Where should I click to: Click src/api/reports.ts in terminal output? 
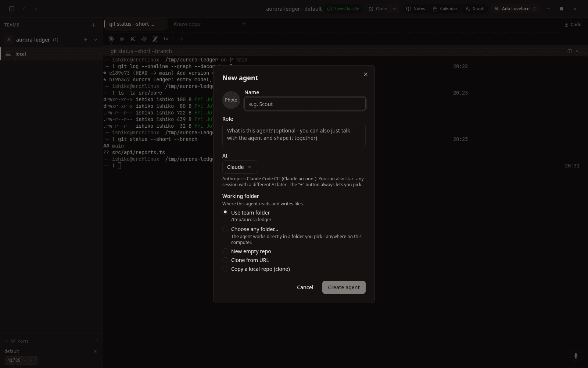click(139, 152)
